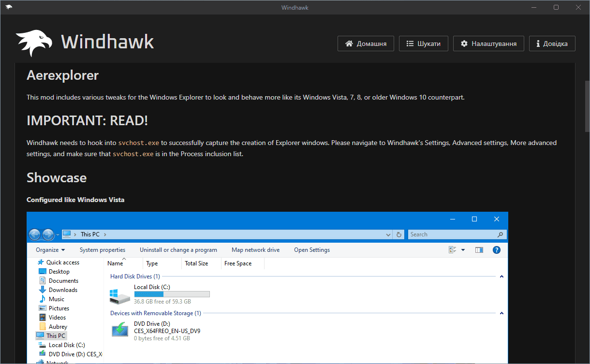Screen dimensions: 590x364
Task: Click the Videos filmstrip icon in the tree
Action: coord(43,318)
